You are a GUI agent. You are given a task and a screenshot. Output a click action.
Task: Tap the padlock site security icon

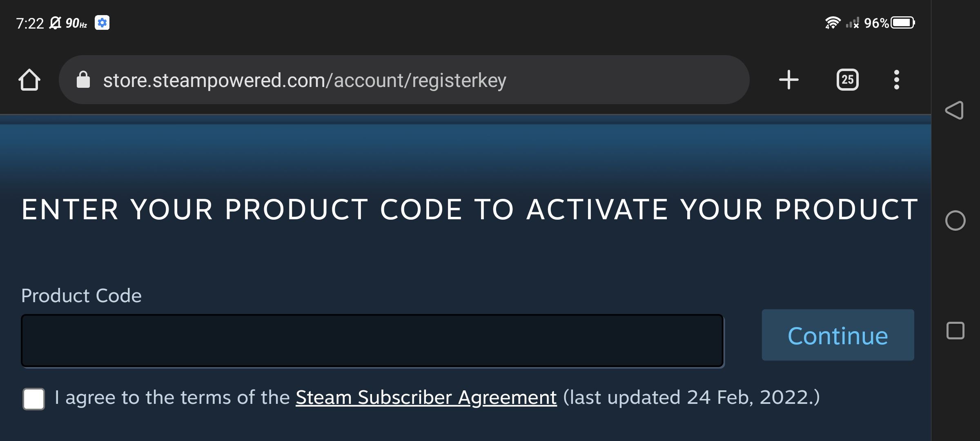pyautogui.click(x=83, y=80)
